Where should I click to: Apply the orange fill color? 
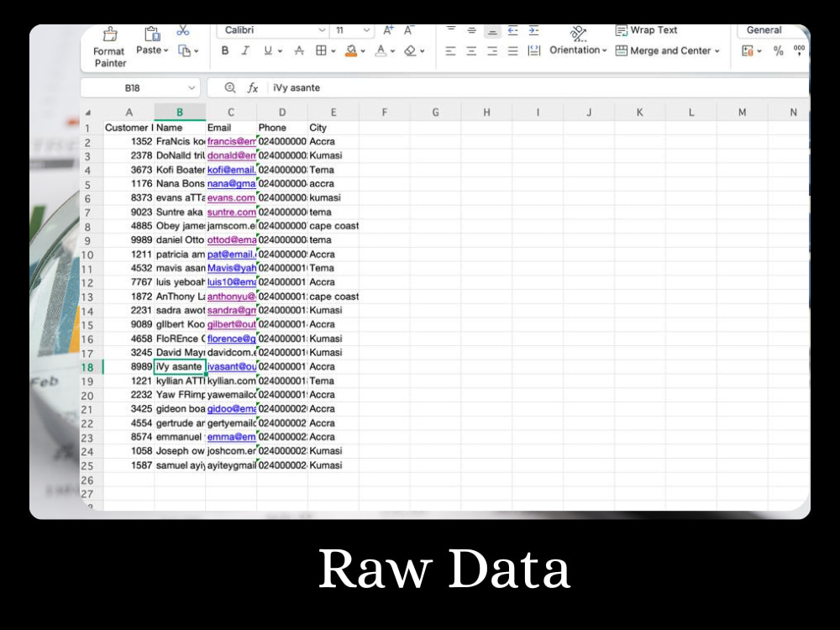[x=351, y=51]
